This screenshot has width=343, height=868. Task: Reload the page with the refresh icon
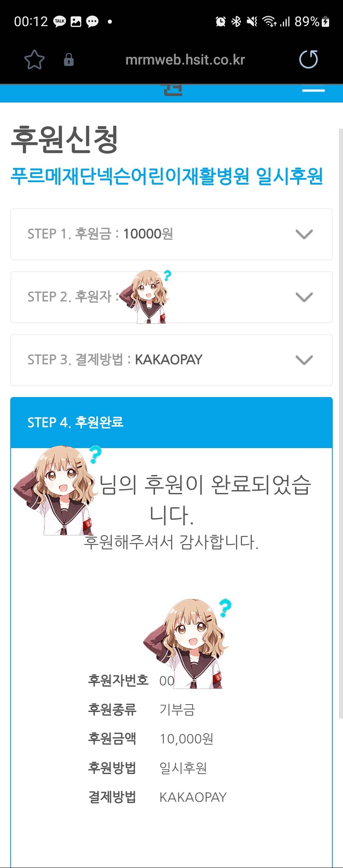tap(308, 59)
